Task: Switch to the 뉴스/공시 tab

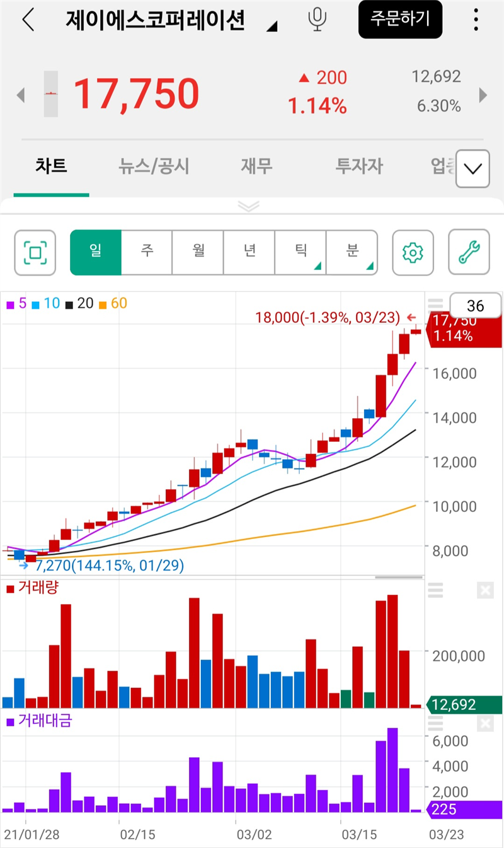Action: (154, 166)
